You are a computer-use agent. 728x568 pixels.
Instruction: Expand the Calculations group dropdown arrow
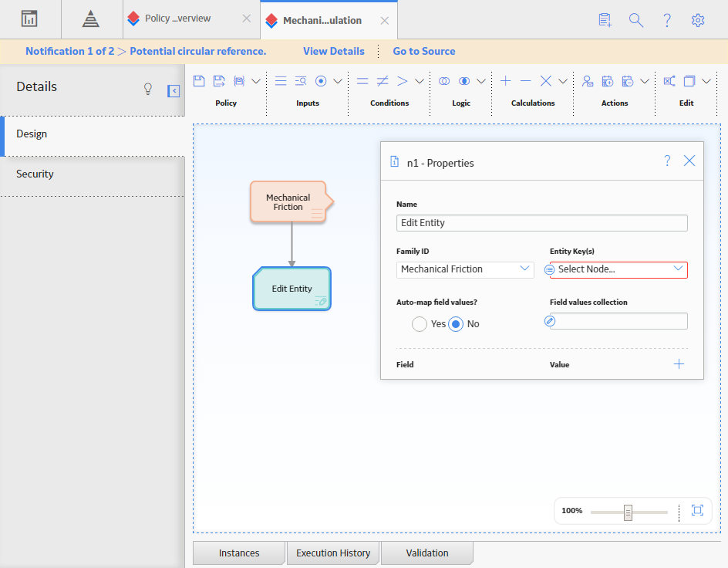coord(563,81)
